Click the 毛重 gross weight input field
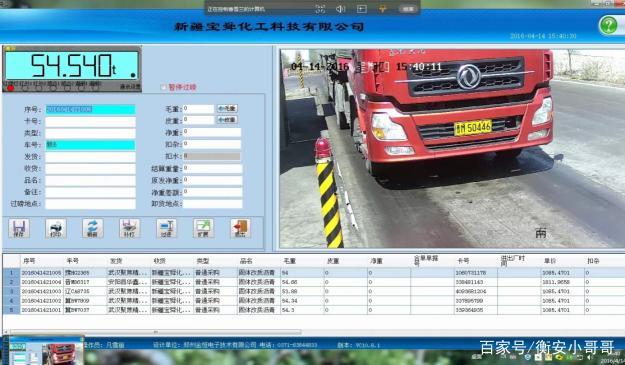This screenshot has height=365, width=625. [x=199, y=108]
